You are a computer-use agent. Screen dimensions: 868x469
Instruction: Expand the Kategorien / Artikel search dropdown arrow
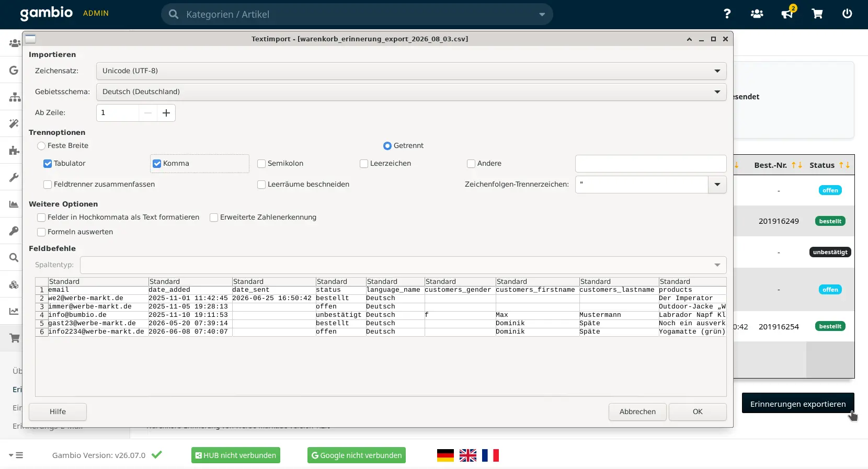coord(542,15)
